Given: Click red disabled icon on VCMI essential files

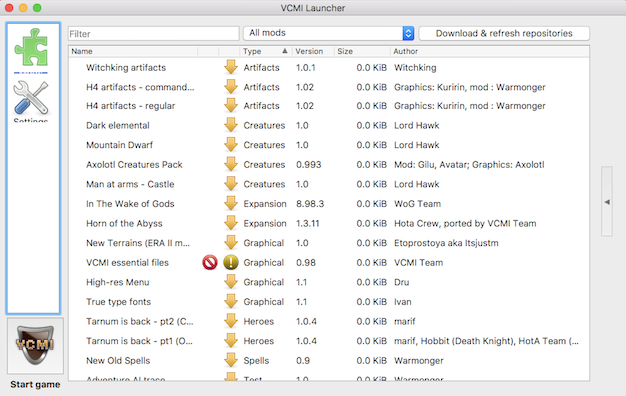Looking at the screenshot, I should [x=210, y=262].
